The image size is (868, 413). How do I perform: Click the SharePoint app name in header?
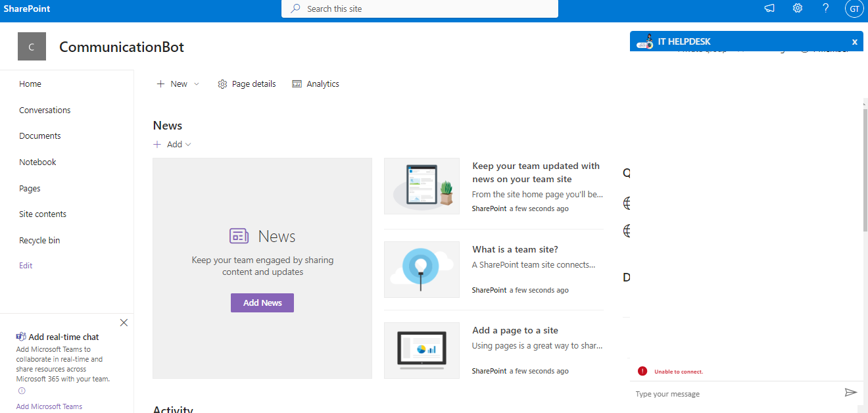26,9
